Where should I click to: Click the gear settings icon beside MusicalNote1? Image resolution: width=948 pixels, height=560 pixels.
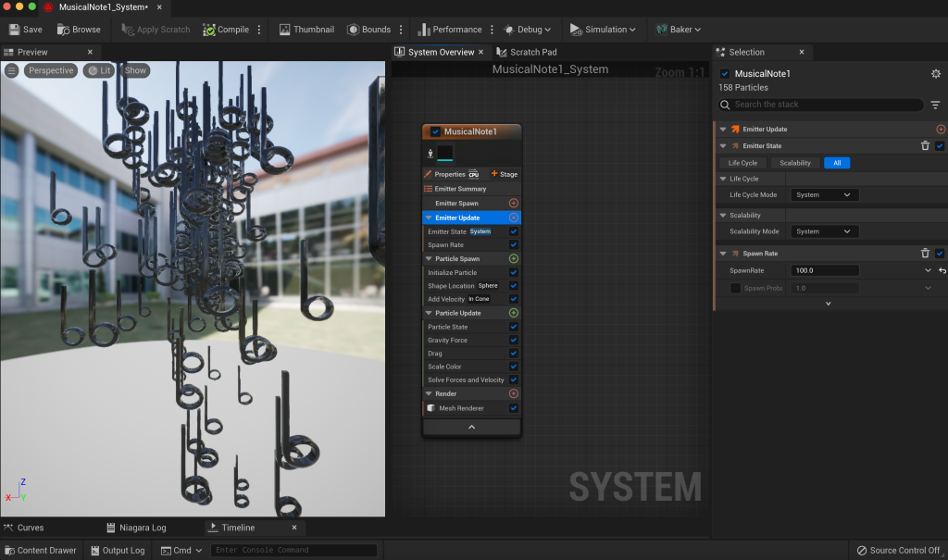coord(935,74)
